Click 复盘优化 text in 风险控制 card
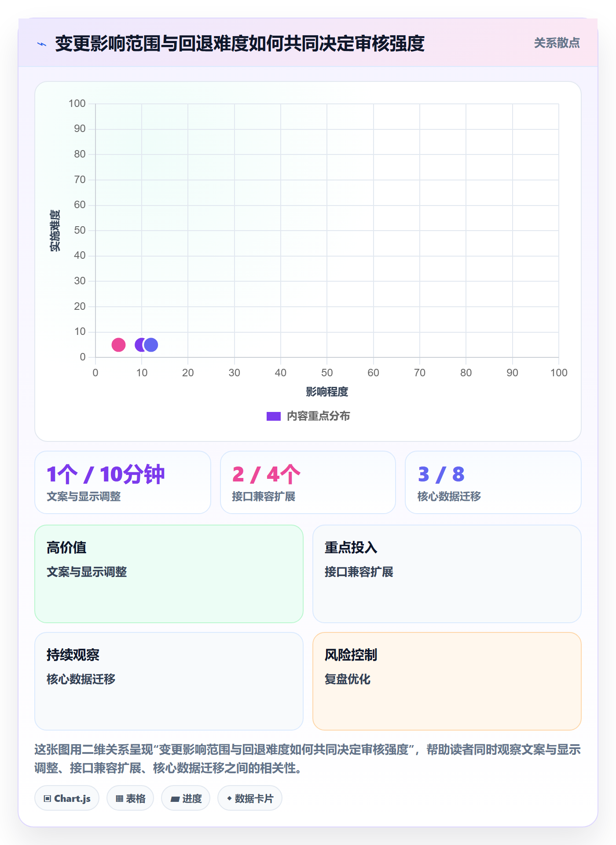Viewport: 616px width, 845px height. point(348,679)
